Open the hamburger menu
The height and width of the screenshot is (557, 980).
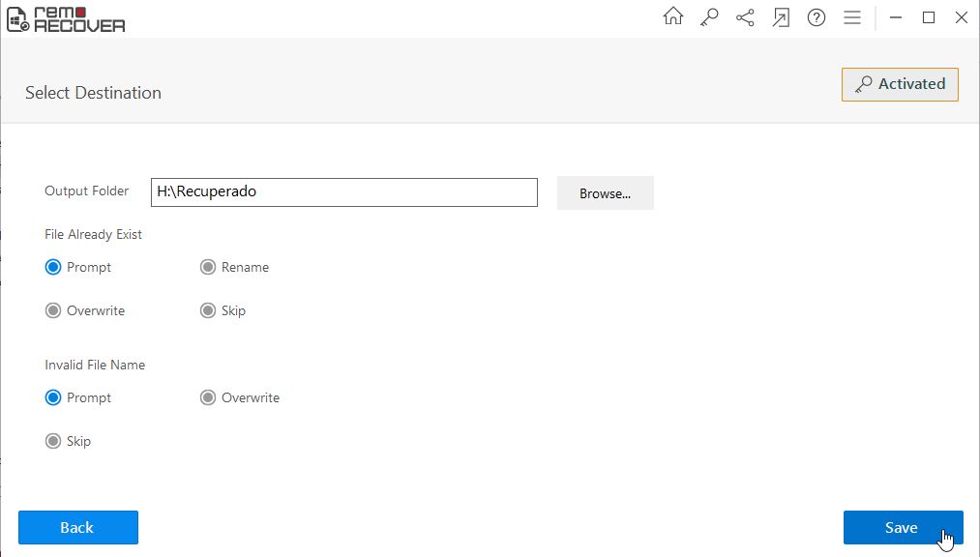click(x=852, y=17)
